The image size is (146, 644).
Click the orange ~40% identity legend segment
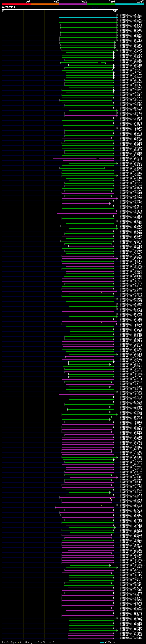(x=45, y=4)
